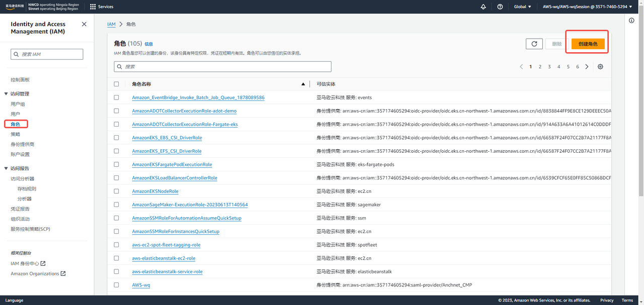Open AmazonSSMRoleForAutomationAssumeQuickSetup link

coord(187,218)
